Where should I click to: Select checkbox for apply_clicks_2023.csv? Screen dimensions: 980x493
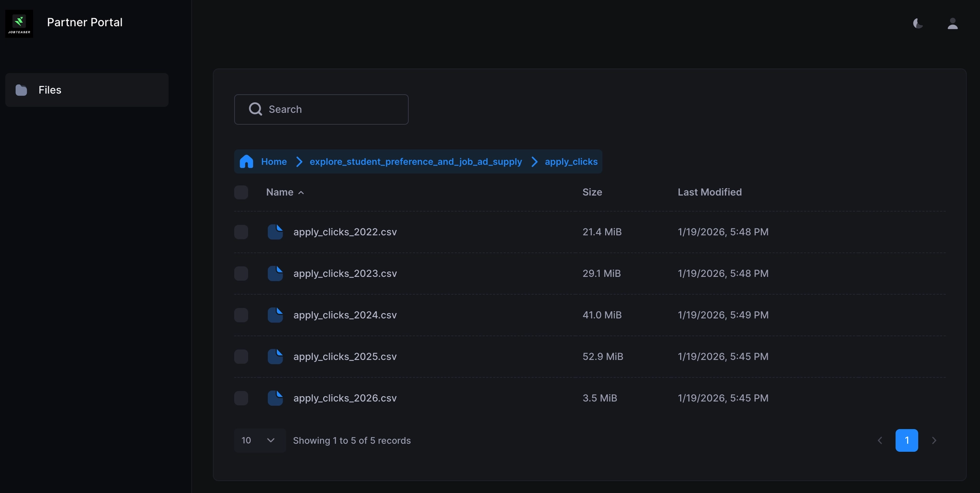point(241,274)
